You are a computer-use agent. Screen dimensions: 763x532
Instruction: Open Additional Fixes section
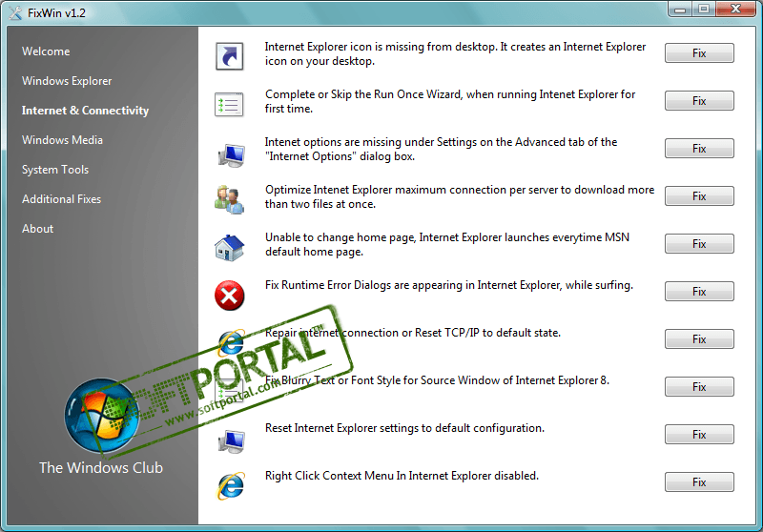[61, 199]
